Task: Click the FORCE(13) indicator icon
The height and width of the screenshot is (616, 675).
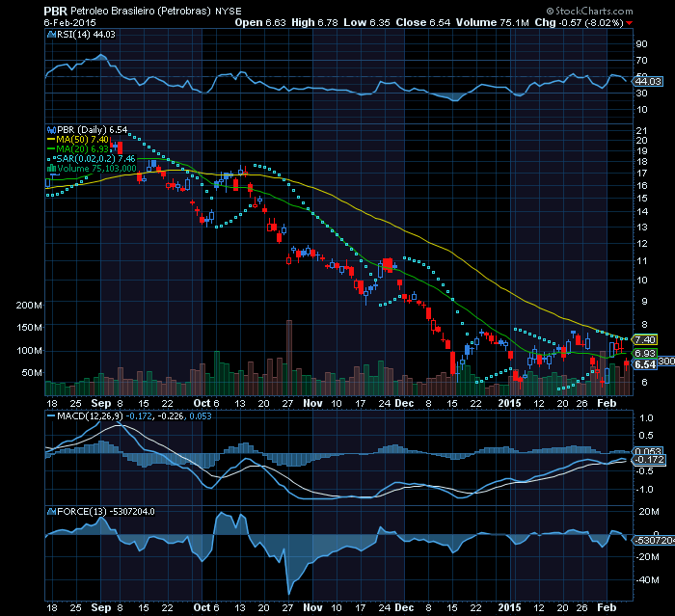Action: point(51,511)
